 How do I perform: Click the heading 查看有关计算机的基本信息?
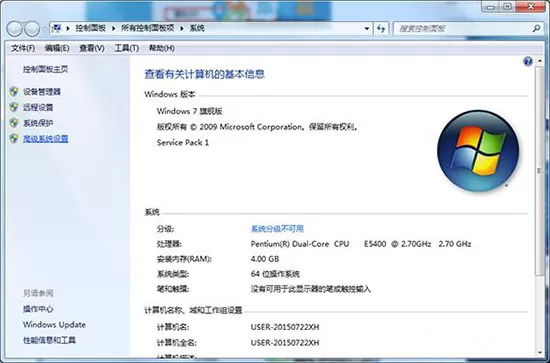204,74
